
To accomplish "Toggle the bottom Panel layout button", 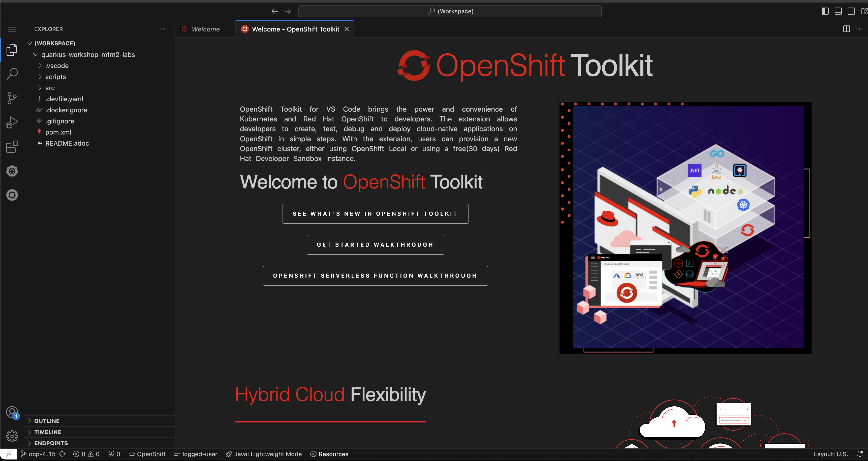I will point(838,11).
